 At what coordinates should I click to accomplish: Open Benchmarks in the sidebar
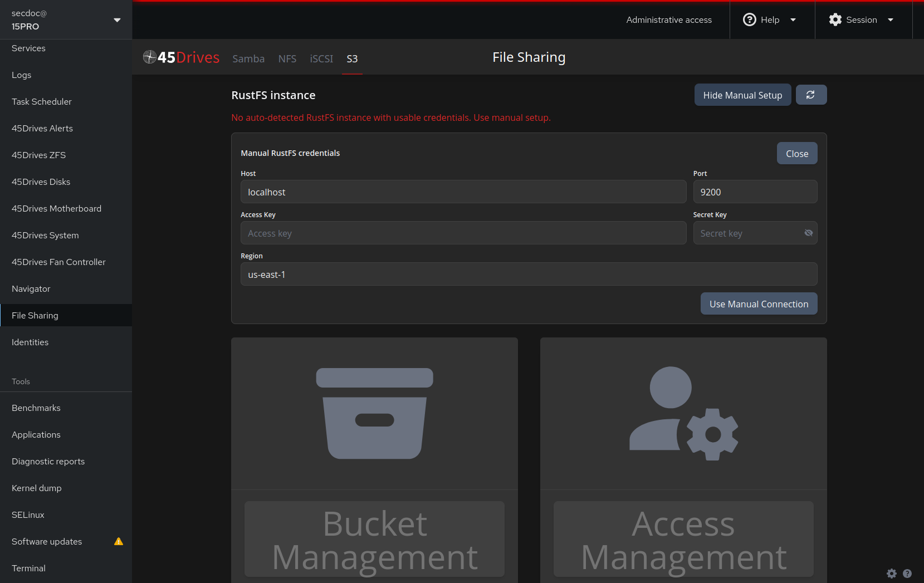66,408
